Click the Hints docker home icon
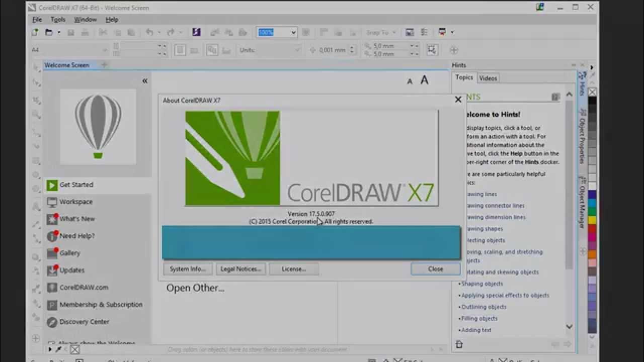Screen dimensions: 644x362 [459, 344]
